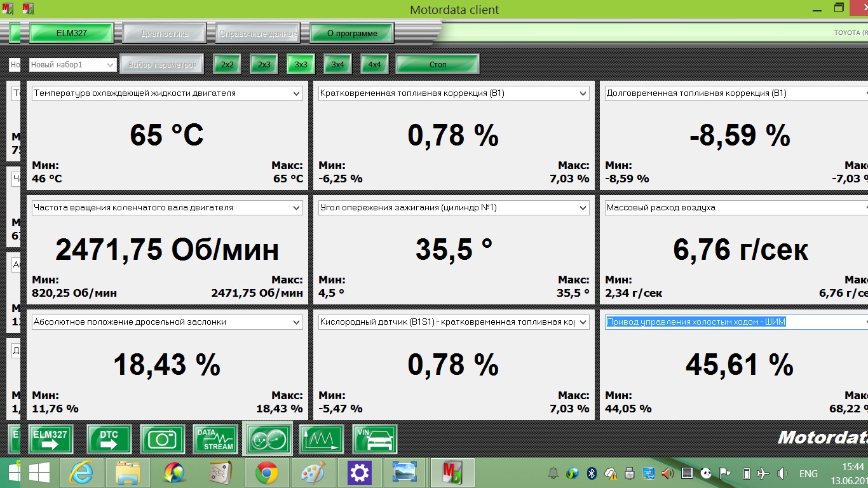868x488 pixels.
Task: Open the Кислородный датчик (B1S1) dropdown
Action: pos(454,322)
